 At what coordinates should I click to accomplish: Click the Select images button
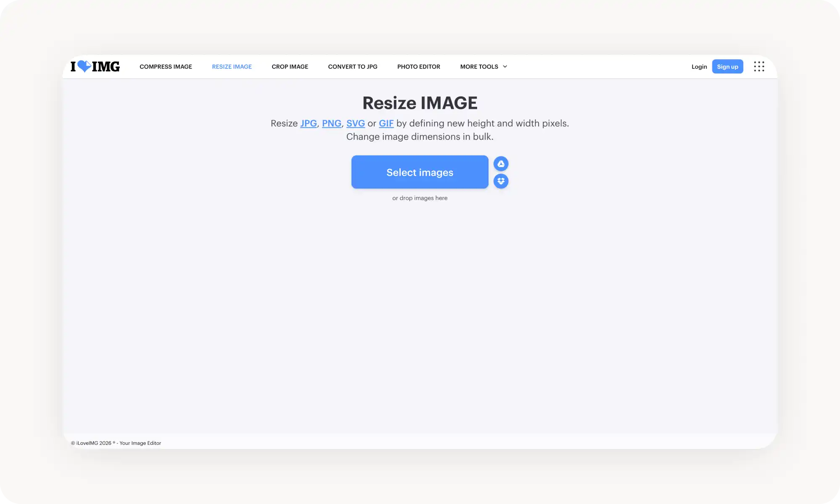[x=420, y=172]
